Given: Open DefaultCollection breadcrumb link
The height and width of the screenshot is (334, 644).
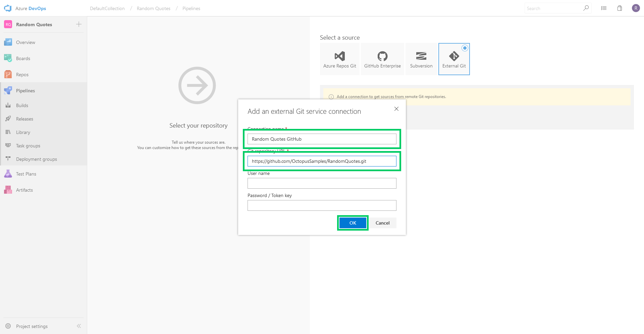Looking at the screenshot, I should pyautogui.click(x=107, y=8).
